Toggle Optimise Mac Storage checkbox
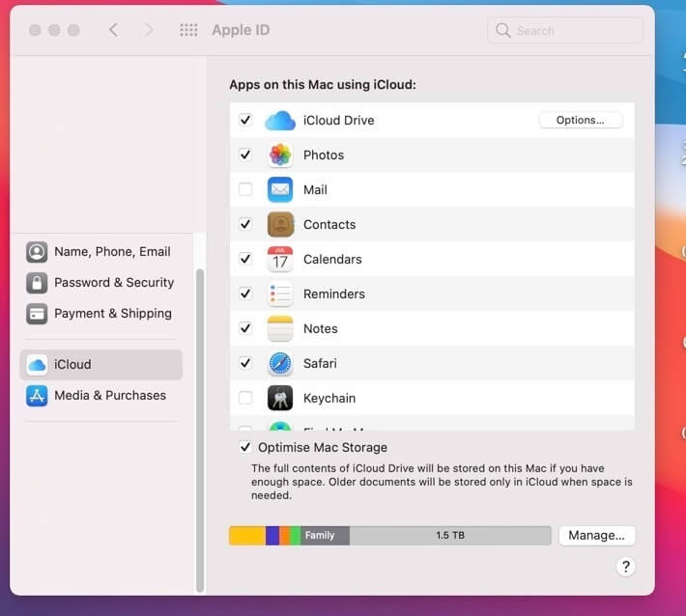The width and height of the screenshot is (686, 616). (245, 447)
